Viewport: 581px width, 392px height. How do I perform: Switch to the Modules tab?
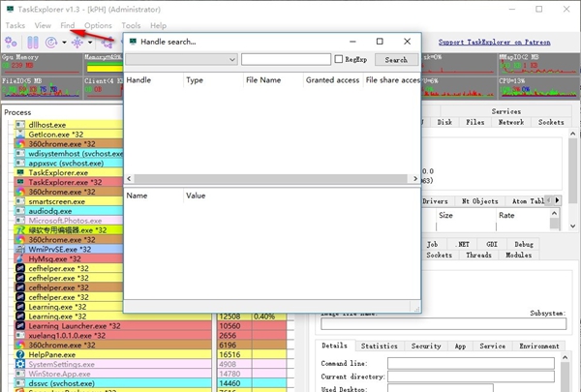click(x=518, y=255)
